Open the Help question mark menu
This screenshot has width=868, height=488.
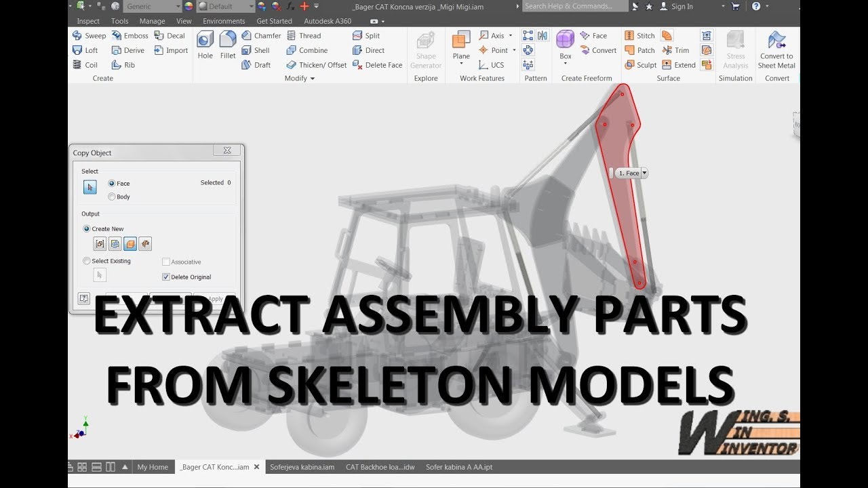coord(756,6)
